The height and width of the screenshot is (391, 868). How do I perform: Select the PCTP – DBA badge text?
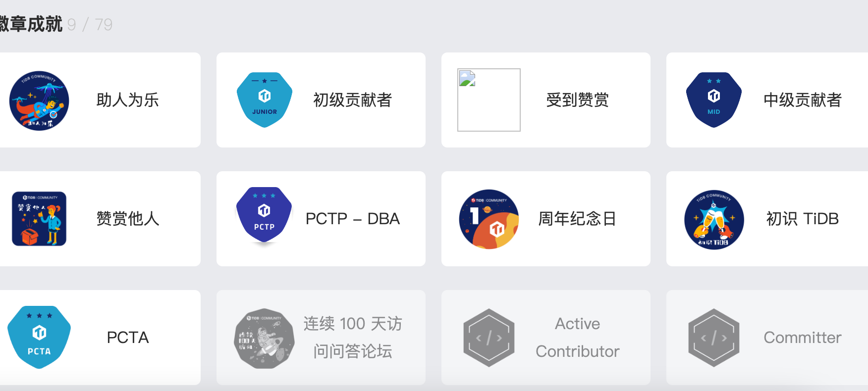pos(352,219)
